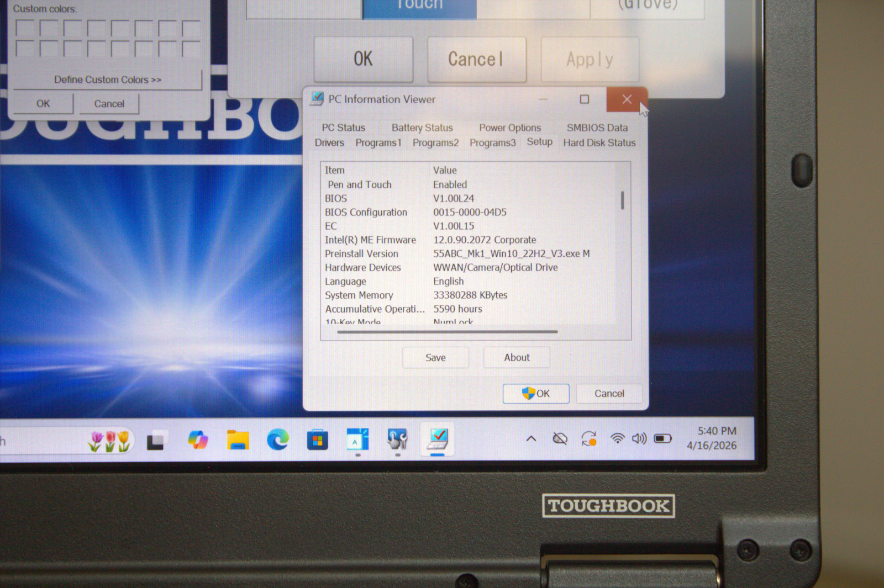The width and height of the screenshot is (884, 588).
Task: Select the Language row
Action: (x=470, y=281)
